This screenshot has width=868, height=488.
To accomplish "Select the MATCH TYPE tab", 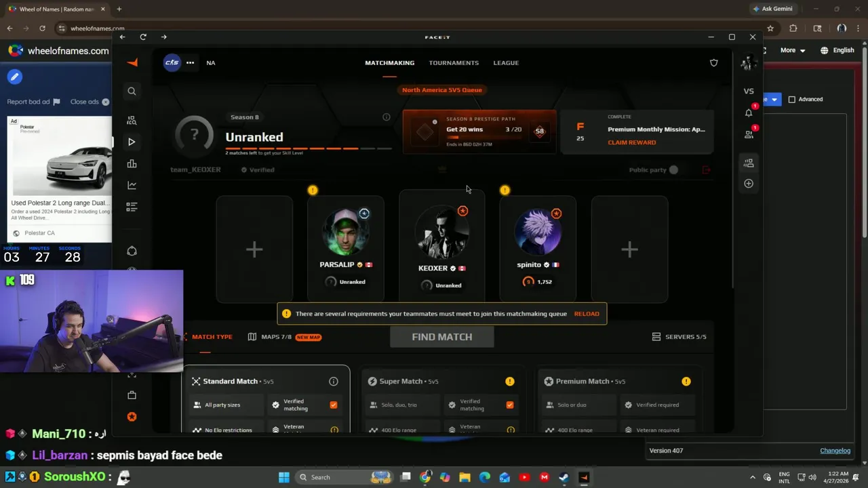I will tap(207, 337).
